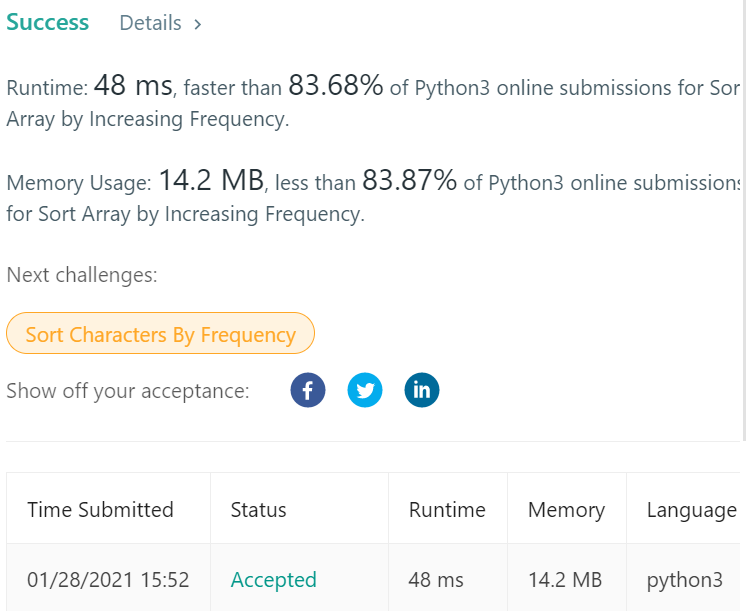The height and width of the screenshot is (611, 746).
Task: Click the Next challenges label
Action: [81, 275]
